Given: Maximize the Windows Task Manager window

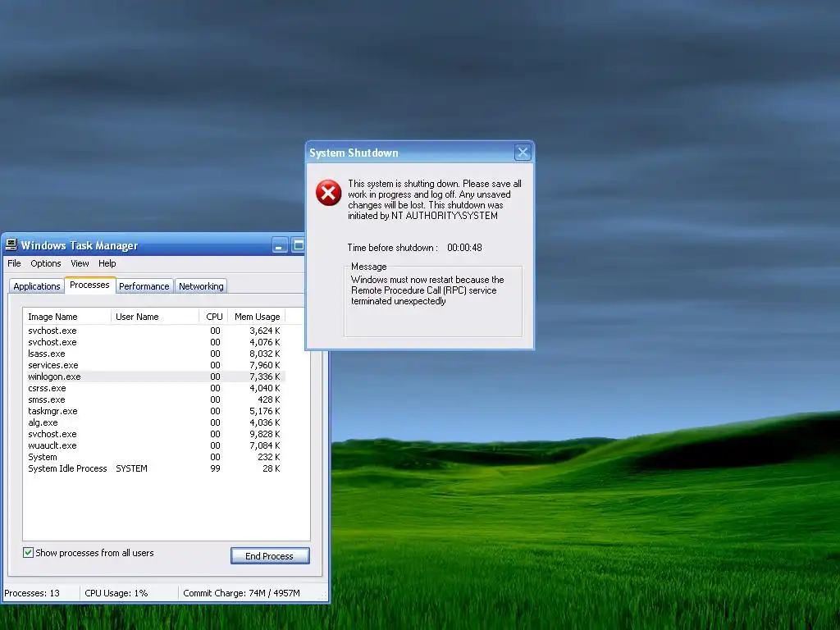Looking at the screenshot, I should click(x=298, y=246).
